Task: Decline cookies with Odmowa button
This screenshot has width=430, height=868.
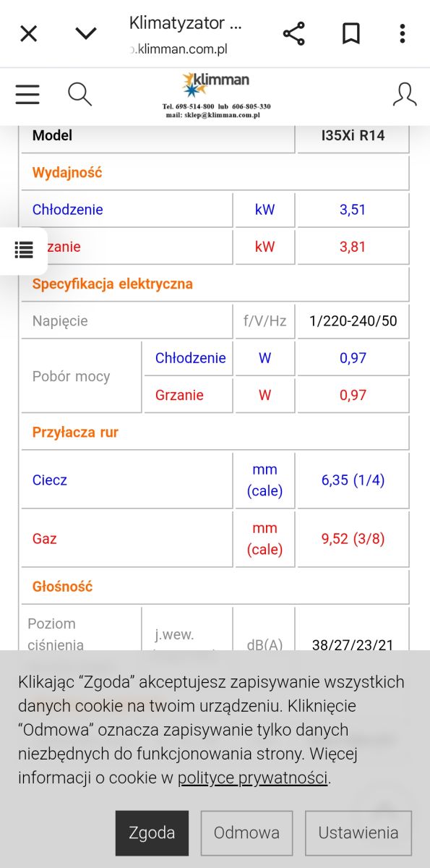Action: point(246,833)
